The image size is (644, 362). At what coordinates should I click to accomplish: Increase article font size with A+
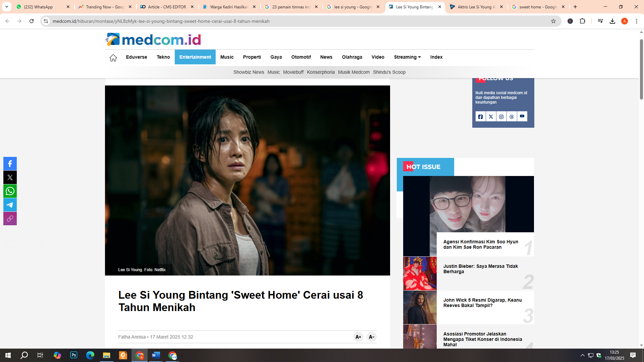click(358, 337)
